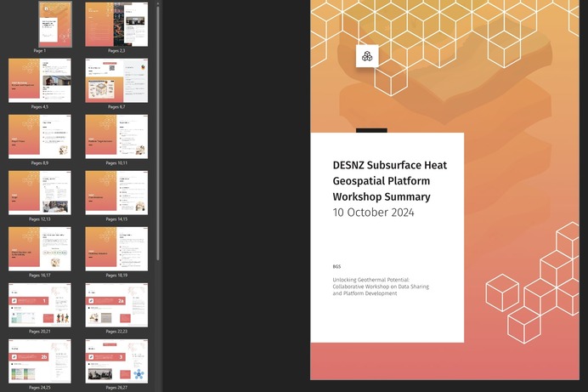Open the Pages 10,11 spread thumbnail

click(x=116, y=137)
